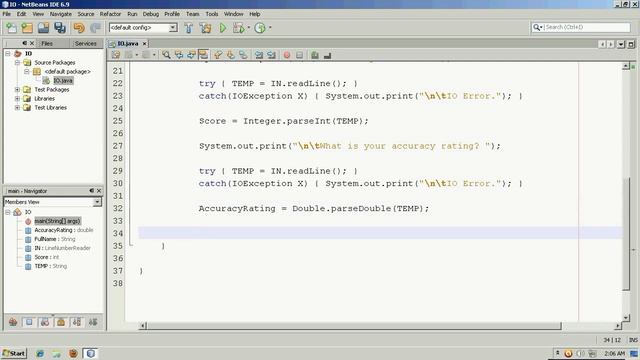This screenshot has height=360, width=640.
Task: Click the Stop Macro Recording icon
Action: tap(300, 55)
